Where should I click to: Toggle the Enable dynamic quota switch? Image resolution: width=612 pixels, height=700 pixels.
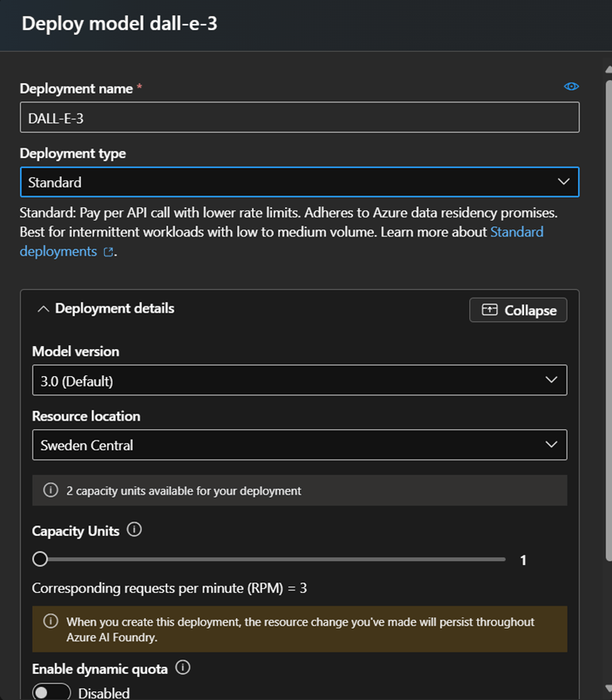tap(52, 692)
